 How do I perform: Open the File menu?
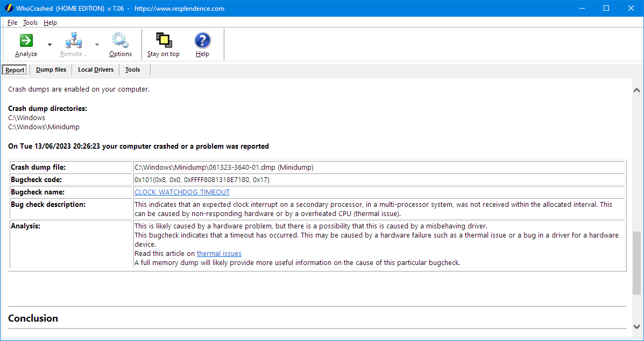pos(12,23)
